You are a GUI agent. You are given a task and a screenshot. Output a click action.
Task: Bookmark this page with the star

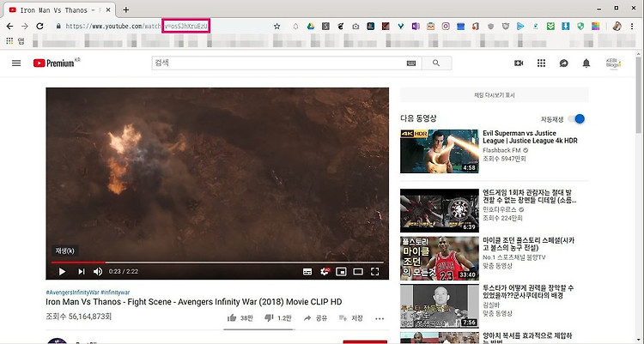276,27
